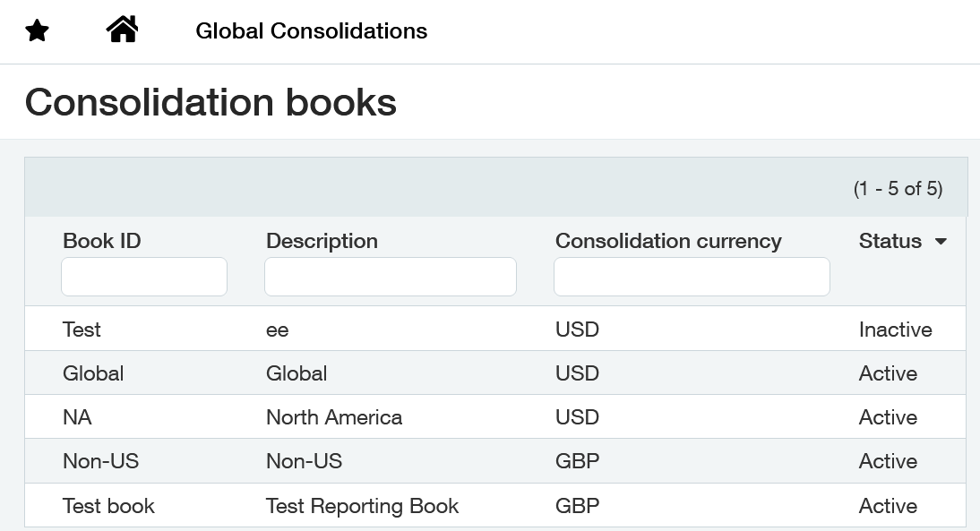Viewport: 980px width, 531px height.
Task: Click the Consolidation currency filter field
Action: click(x=692, y=277)
